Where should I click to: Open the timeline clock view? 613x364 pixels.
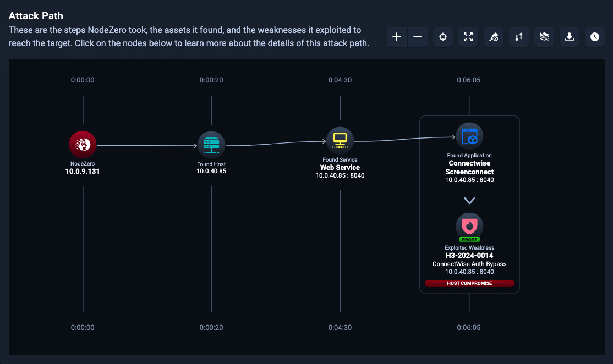[594, 37]
